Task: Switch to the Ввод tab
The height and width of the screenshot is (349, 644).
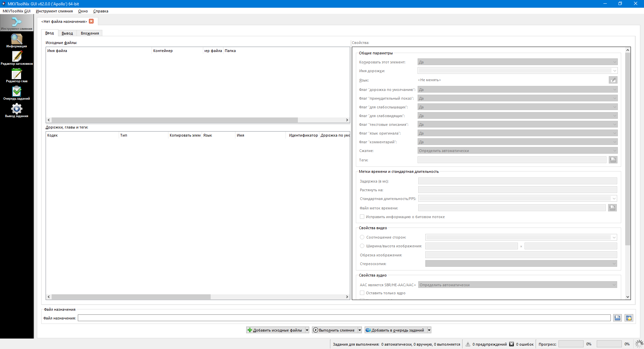Action: click(50, 33)
